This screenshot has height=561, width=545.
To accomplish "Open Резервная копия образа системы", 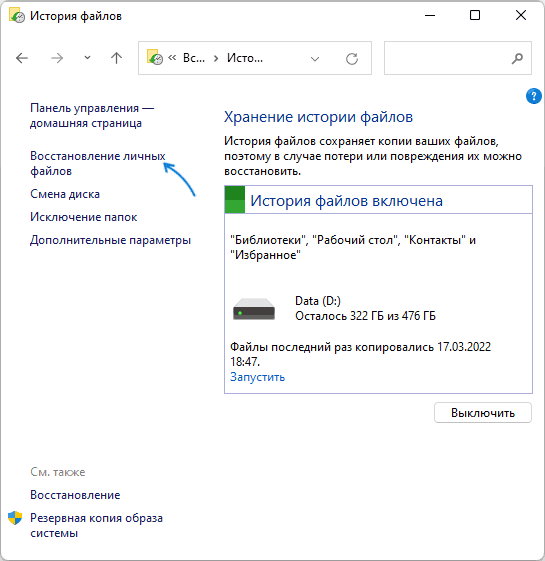I will 96,525.
